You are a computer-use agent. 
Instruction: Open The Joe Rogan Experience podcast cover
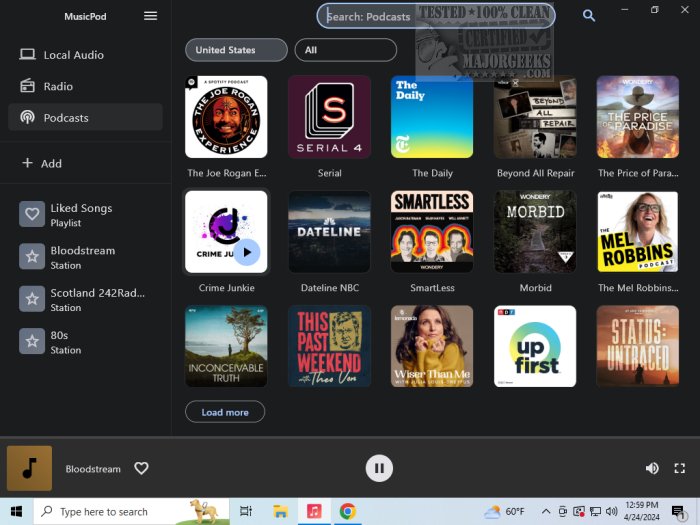tap(226, 117)
